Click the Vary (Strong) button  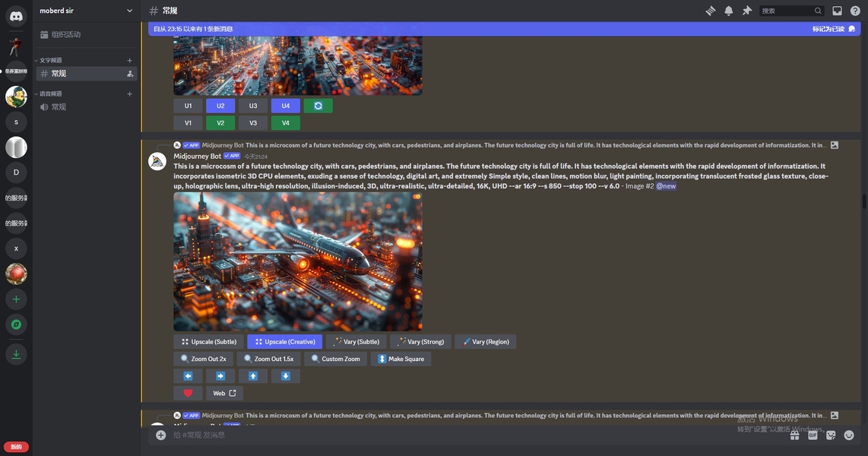tap(421, 342)
